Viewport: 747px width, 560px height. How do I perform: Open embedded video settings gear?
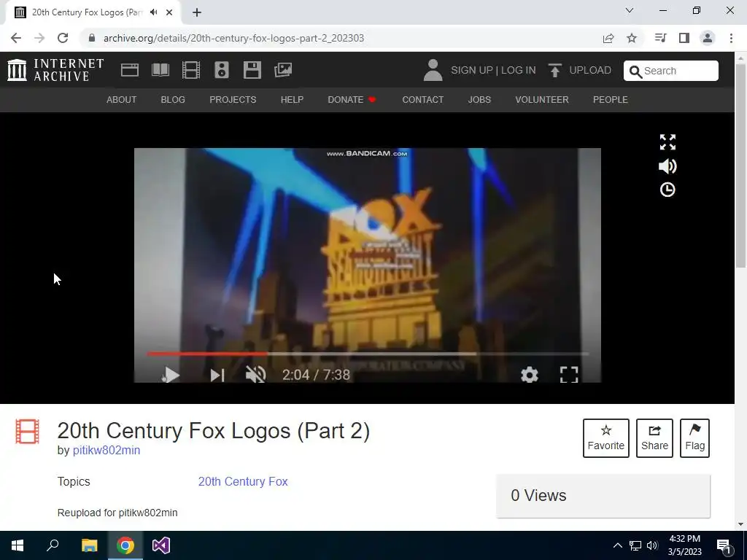pos(530,375)
